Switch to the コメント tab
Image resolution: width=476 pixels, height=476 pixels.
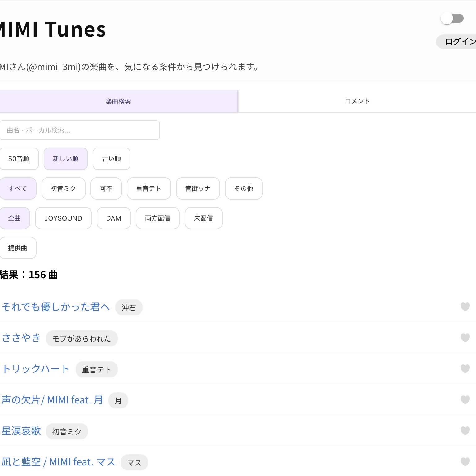[x=357, y=101]
